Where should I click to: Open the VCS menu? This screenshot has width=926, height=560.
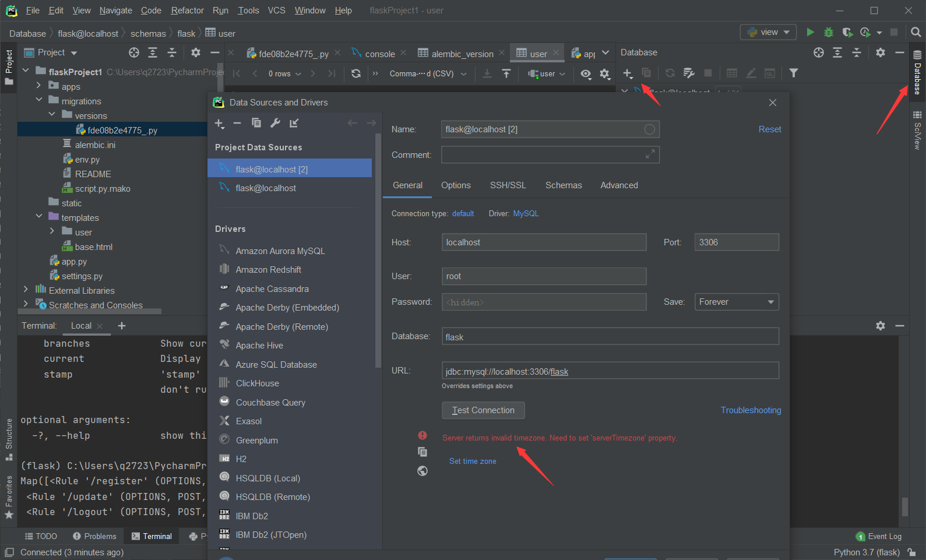pyautogui.click(x=276, y=10)
